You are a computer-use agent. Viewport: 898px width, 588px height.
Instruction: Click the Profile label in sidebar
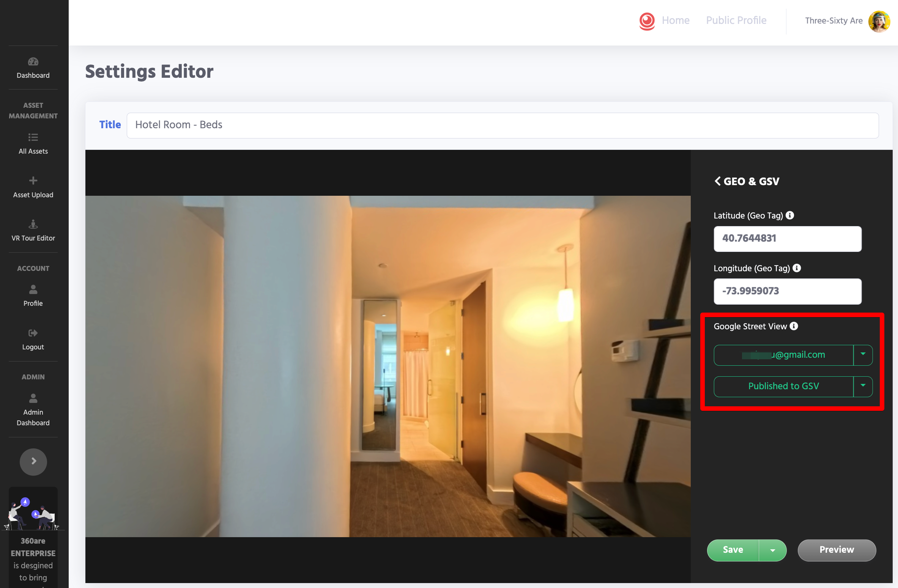[x=33, y=303]
